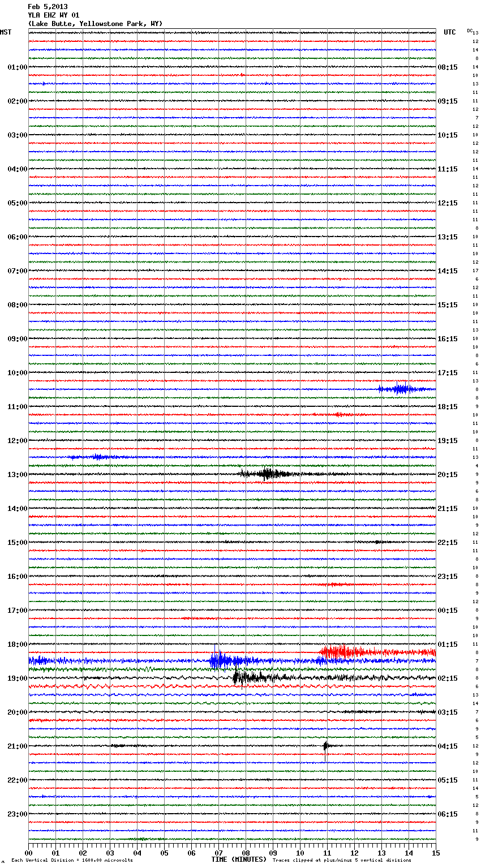Click the 03:00 MST row label
This screenshot has width=481, height=868.
point(18,135)
